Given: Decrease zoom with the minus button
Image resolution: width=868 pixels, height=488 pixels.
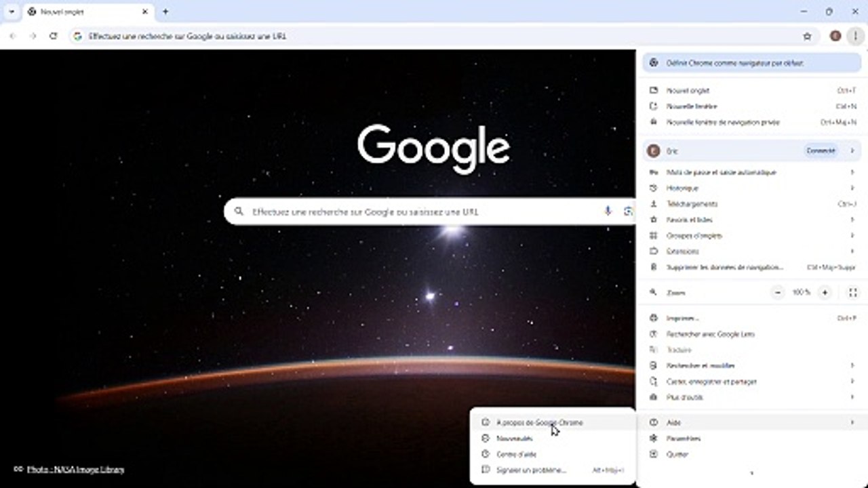Looking at the screenshot, I should click(x=778, y=292).
